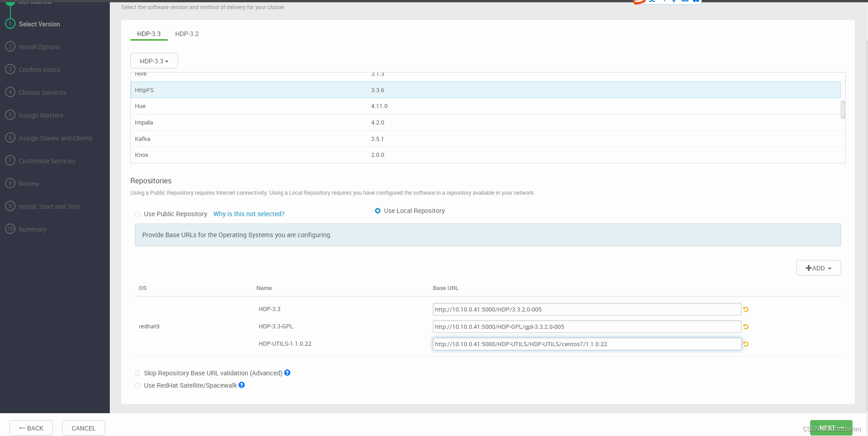Click the HDP-3.3 repository name in table

coord(269,309)
